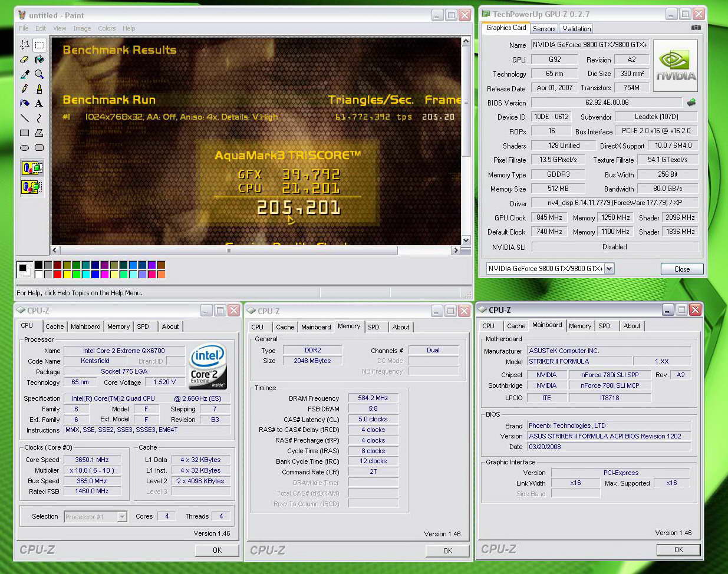Switch to the Validation tab in GPU-Z
The width and height of the screenshot is (728, 574).
pyautogui.click(x=577, y=28)
